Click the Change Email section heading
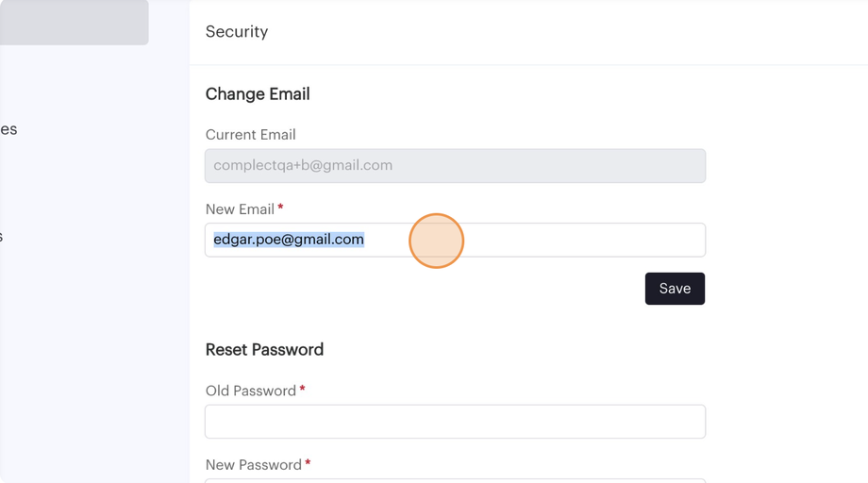This screenshot has height=483, width=868. pyautogui.click(x=258, y=94)
